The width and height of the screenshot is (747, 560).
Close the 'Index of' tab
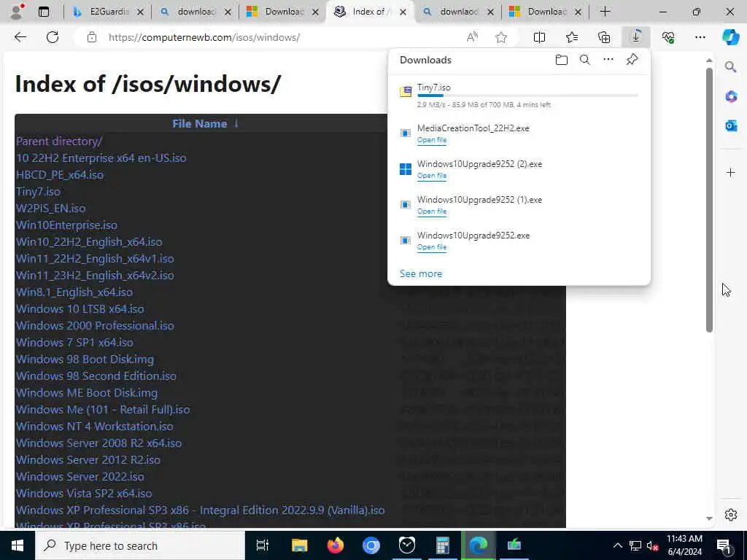[403, 12]
